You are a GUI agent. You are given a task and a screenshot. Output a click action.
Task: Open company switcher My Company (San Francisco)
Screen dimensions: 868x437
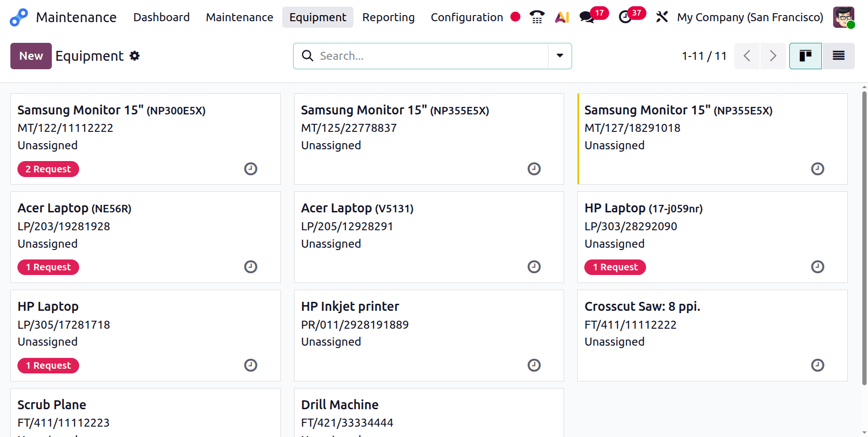click(x=750, y=17)
